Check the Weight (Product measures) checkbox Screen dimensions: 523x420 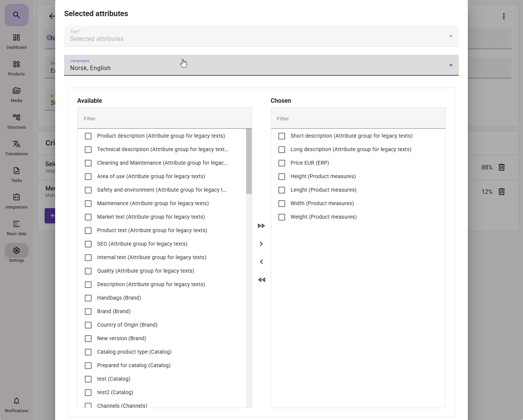click(282, 217)
